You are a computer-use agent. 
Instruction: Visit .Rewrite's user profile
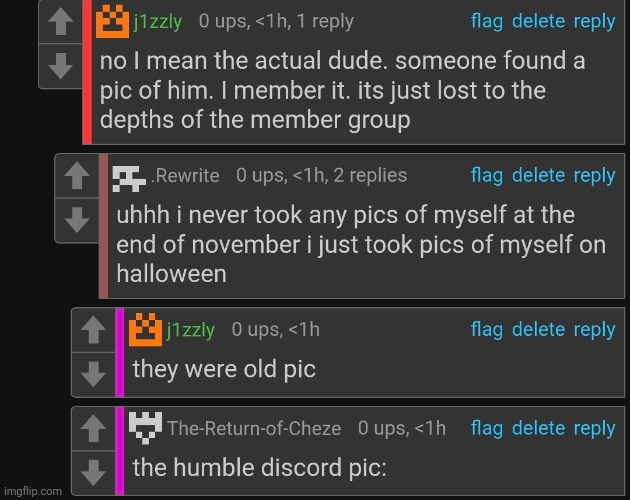(x=185, y=176)
